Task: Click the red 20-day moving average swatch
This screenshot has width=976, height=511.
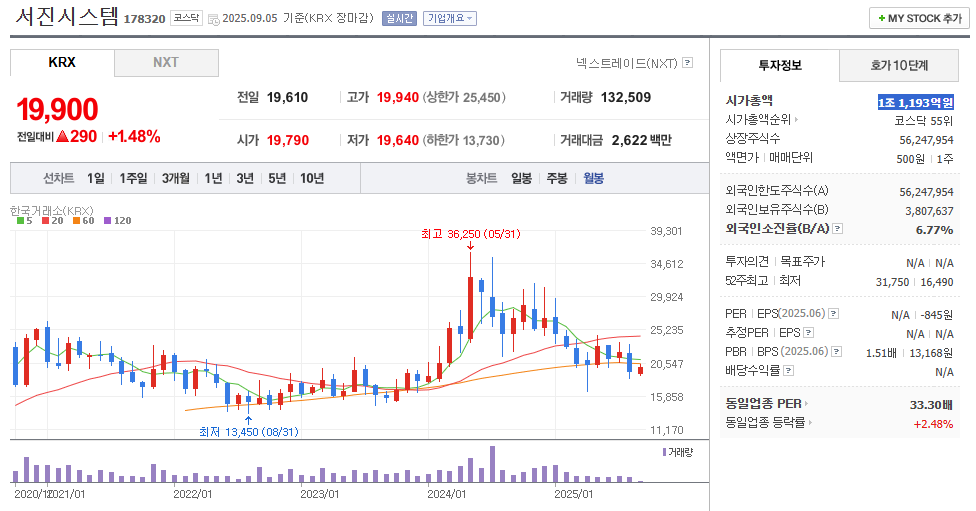Action: pos(45,220)
